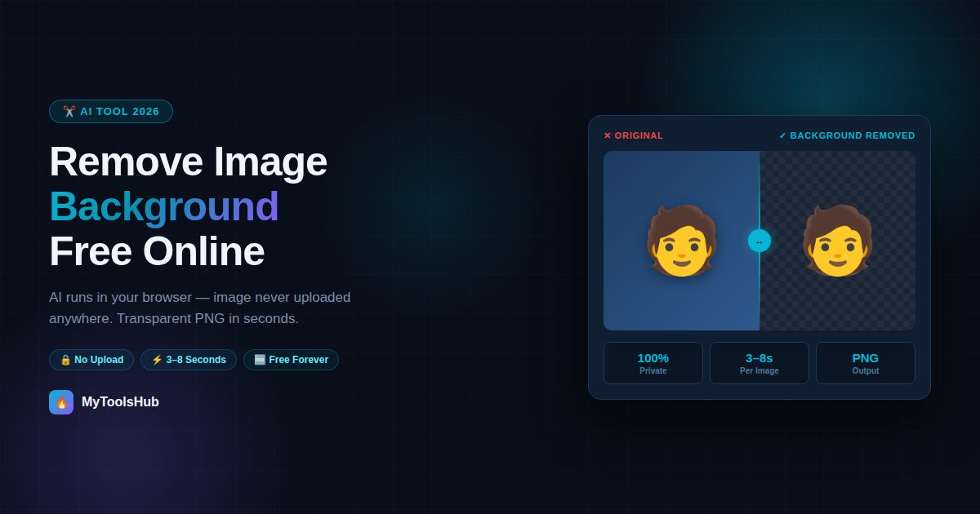The image size is (980, 514).
Task: Click the gradient word Background in headline
Action: pyautogui.click(x=164, y=206)
